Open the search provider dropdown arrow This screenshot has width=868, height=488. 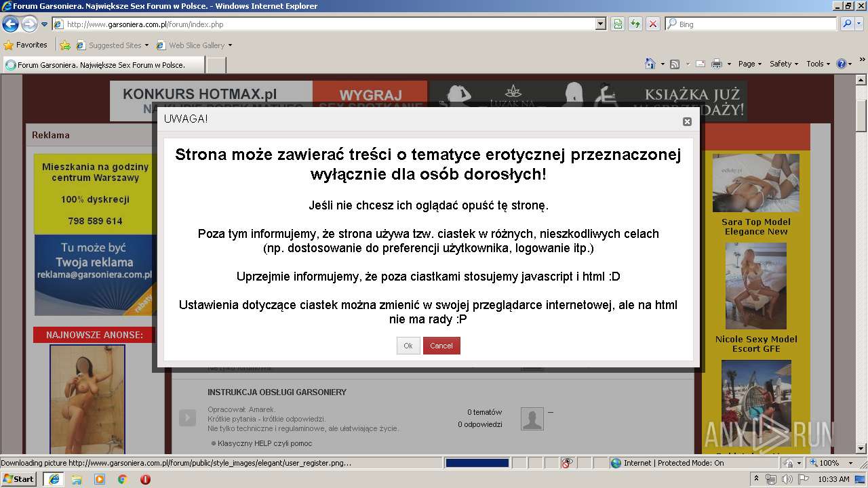click(860, 24)
